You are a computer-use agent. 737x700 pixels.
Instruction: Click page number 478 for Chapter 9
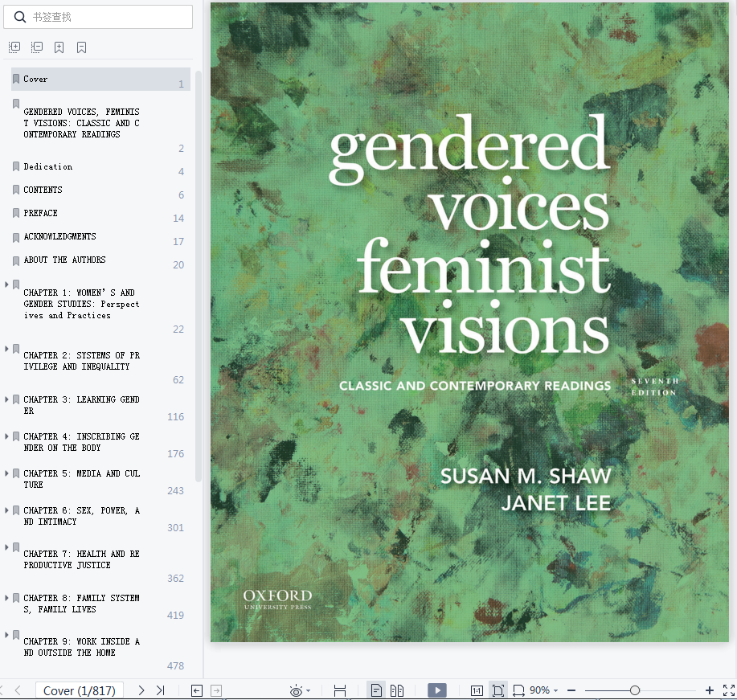point(175,665)
